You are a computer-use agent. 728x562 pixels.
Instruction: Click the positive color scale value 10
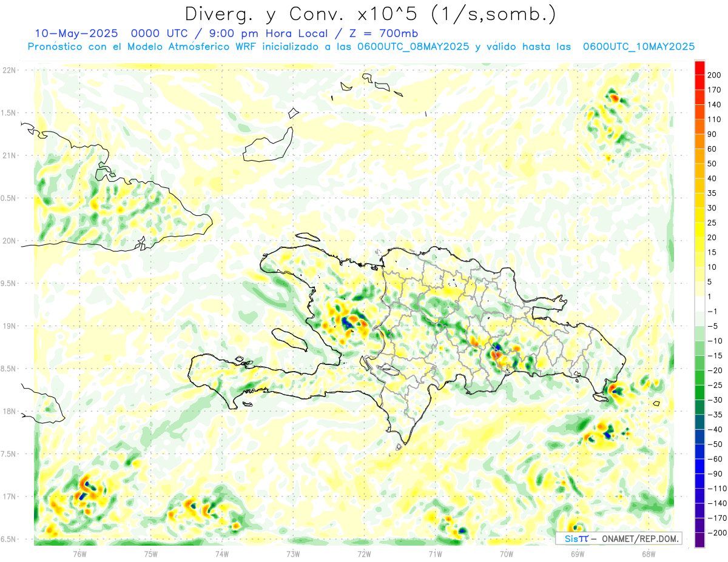713,267
